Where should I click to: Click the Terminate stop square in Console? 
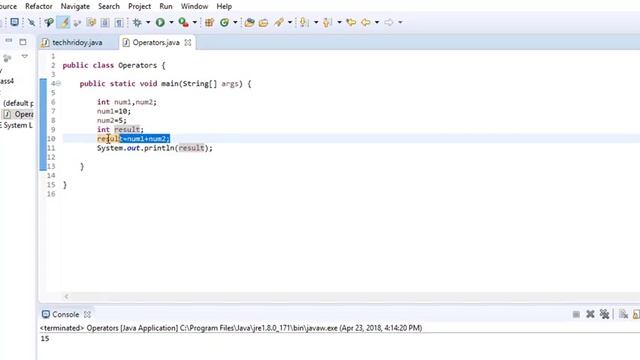(x=576, y=314)
